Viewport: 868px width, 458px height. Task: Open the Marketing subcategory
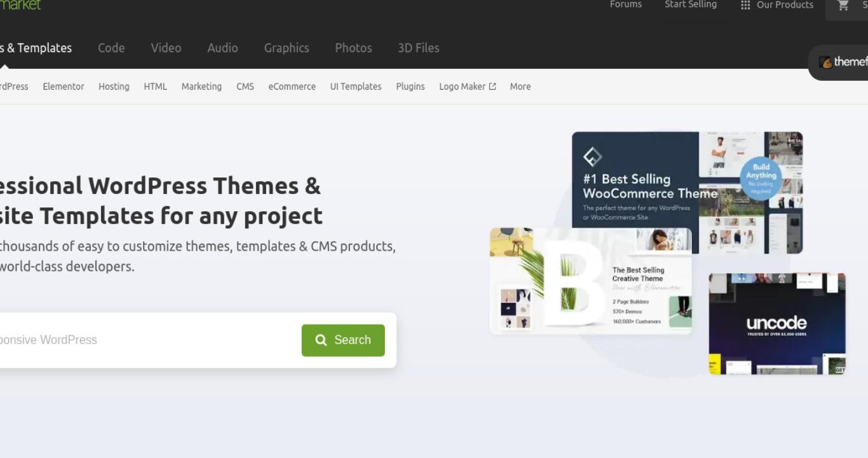coord(201,87)
